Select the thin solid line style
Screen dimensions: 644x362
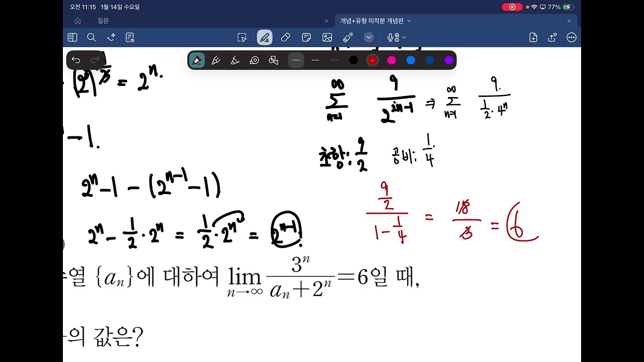point(315,60)
